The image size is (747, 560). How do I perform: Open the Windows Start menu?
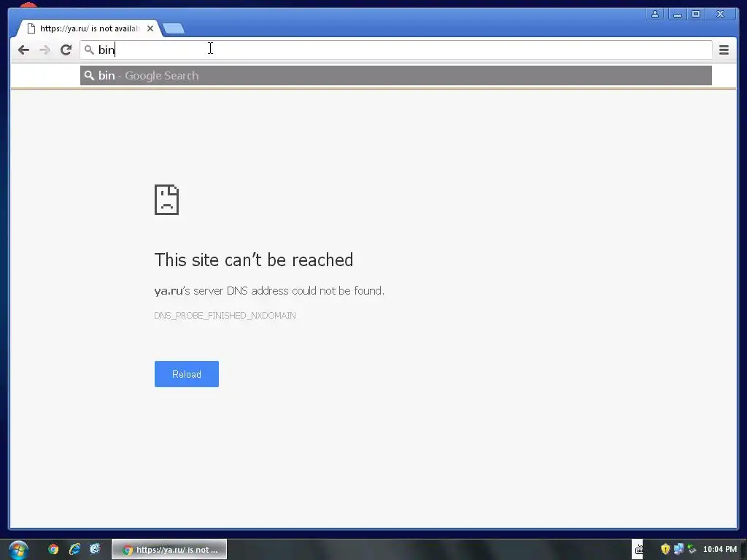coord(18,550)
